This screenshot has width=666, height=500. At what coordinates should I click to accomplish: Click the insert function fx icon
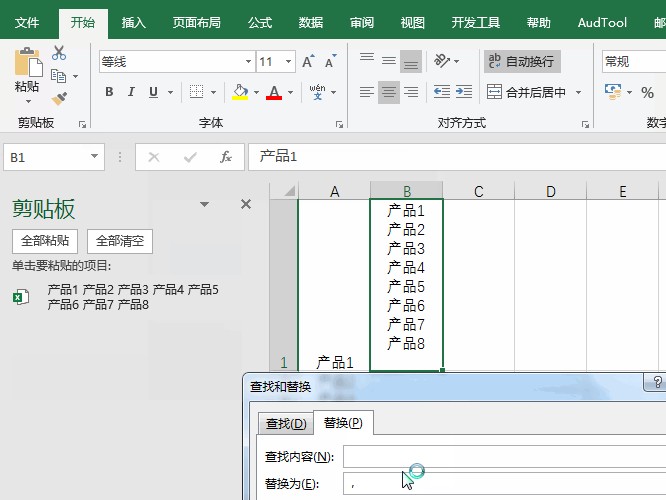coord(226,157)
